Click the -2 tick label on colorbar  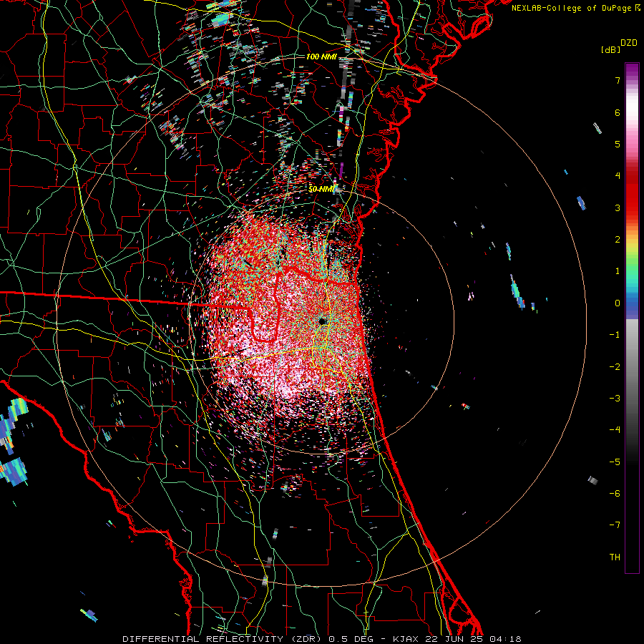click(615, 366)
